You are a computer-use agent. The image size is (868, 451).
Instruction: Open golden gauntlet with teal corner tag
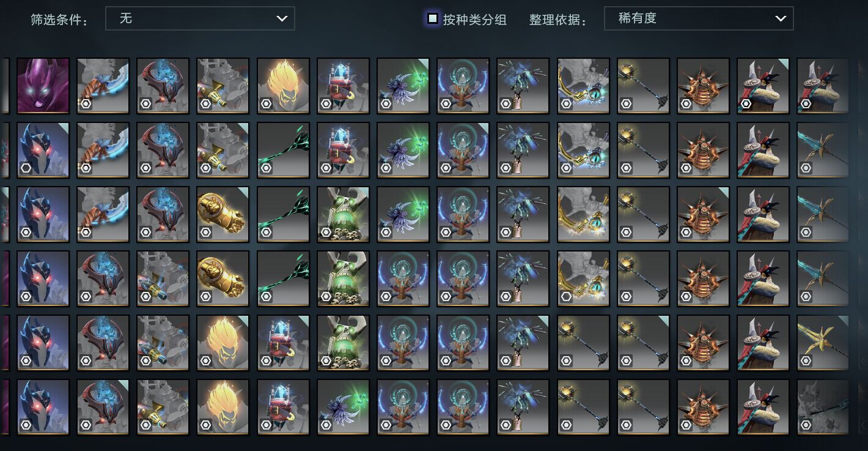click(x=223, y=214)
